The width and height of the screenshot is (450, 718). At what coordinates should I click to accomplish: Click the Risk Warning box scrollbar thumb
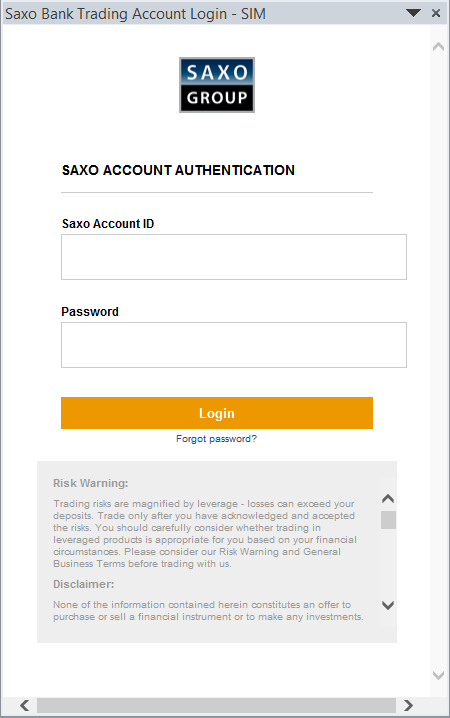click(388, 520)
